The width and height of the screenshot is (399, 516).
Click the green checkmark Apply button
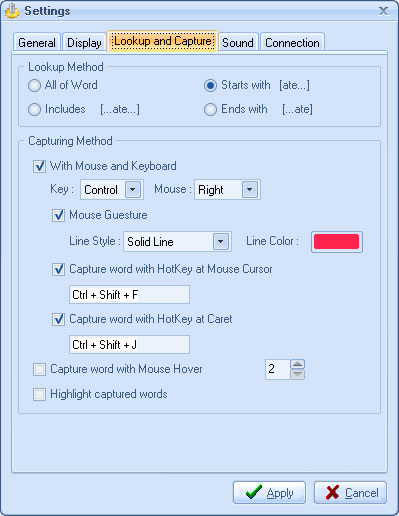269,492
